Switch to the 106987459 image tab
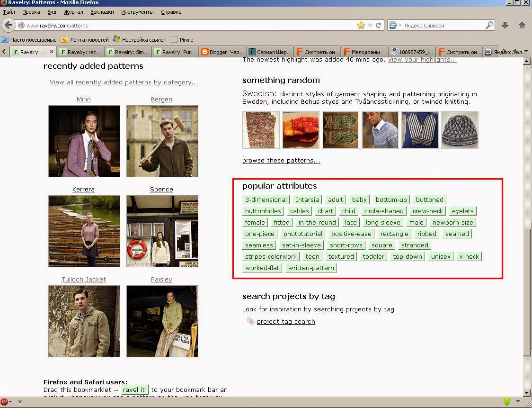532x408 pixels. click(x=412, y=52)
